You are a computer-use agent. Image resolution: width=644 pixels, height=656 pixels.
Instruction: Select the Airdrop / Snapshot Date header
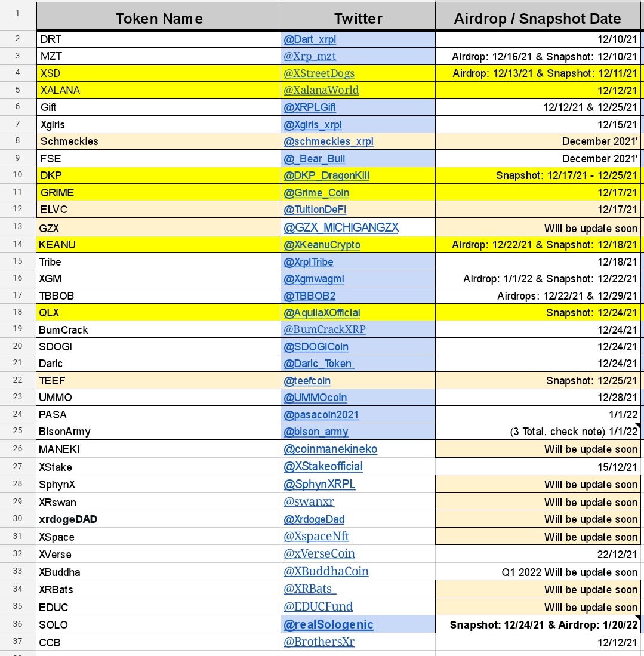coord(538,17)
